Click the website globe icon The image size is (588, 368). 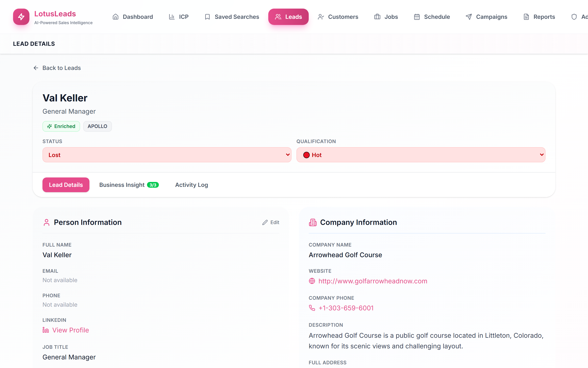[x=312, y=281]
